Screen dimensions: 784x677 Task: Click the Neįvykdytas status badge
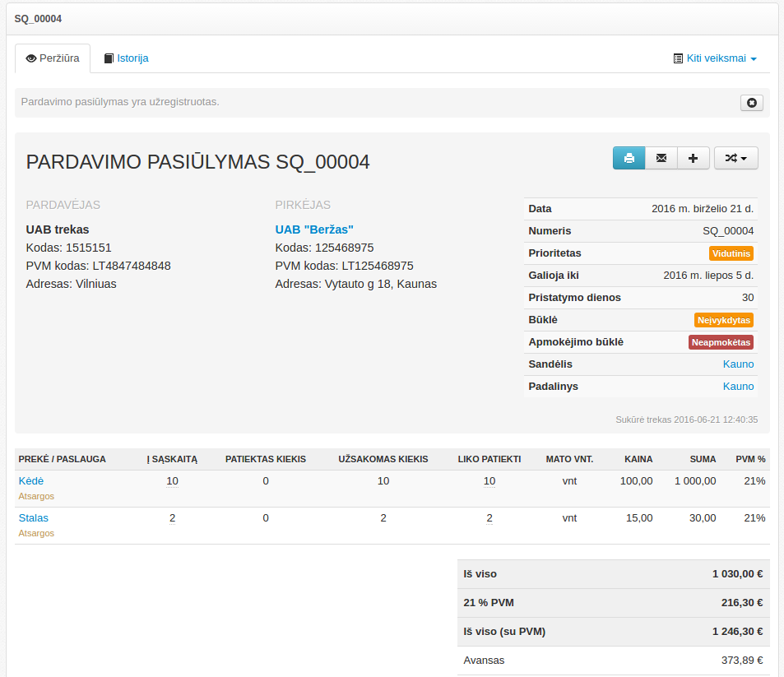[x=724, y=320]
